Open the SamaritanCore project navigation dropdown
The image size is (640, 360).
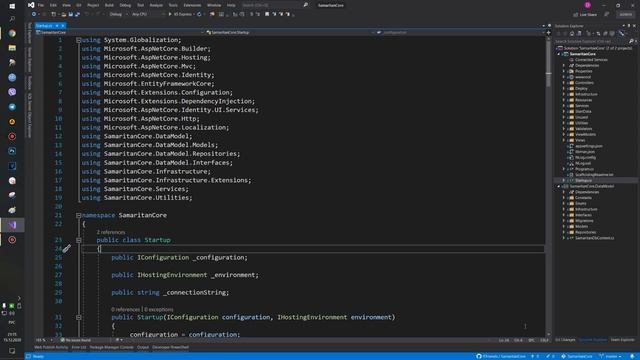tap(120, 32)
